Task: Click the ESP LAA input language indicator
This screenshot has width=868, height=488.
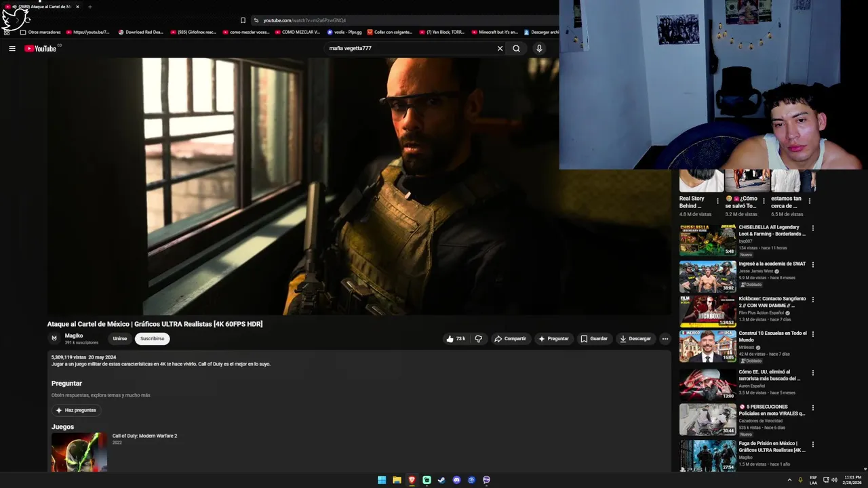Action: (x=813, y=480)
